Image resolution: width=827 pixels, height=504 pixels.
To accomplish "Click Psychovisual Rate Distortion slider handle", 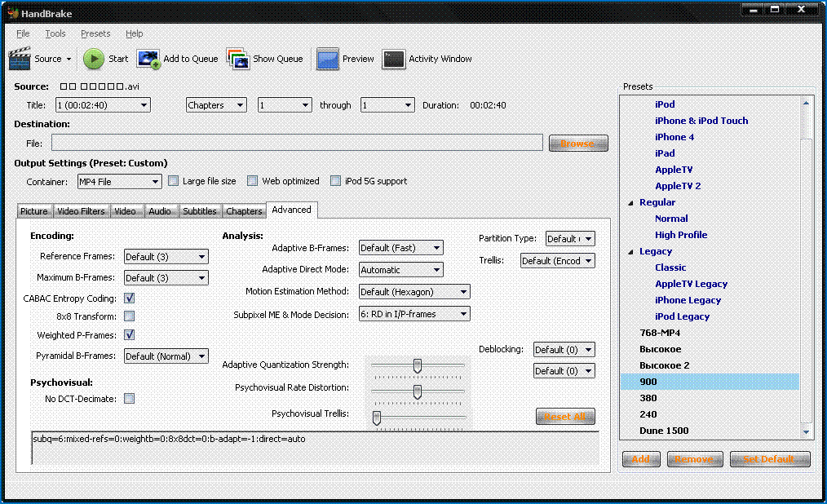I will pyautogui.click(x=418, y=392).
